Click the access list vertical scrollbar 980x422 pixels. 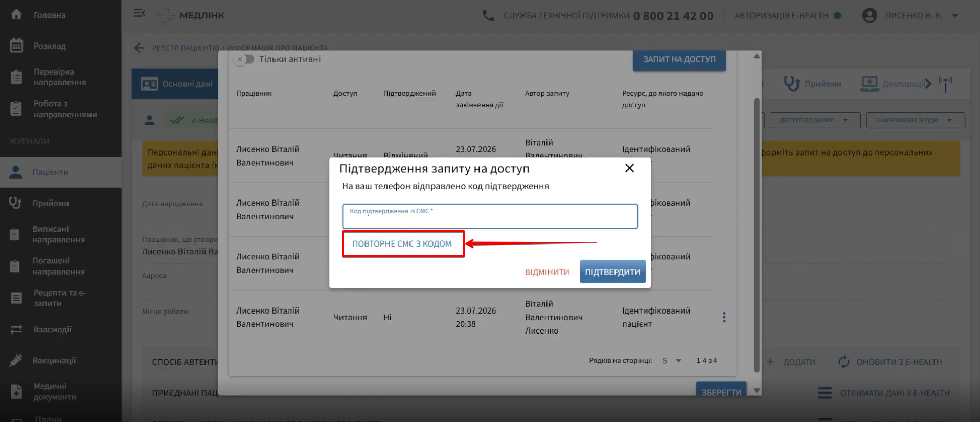click(757, 235)
